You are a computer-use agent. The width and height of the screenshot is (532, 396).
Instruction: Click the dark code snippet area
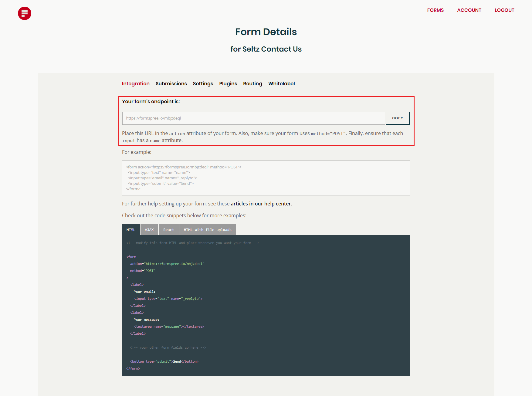[266, 305]
